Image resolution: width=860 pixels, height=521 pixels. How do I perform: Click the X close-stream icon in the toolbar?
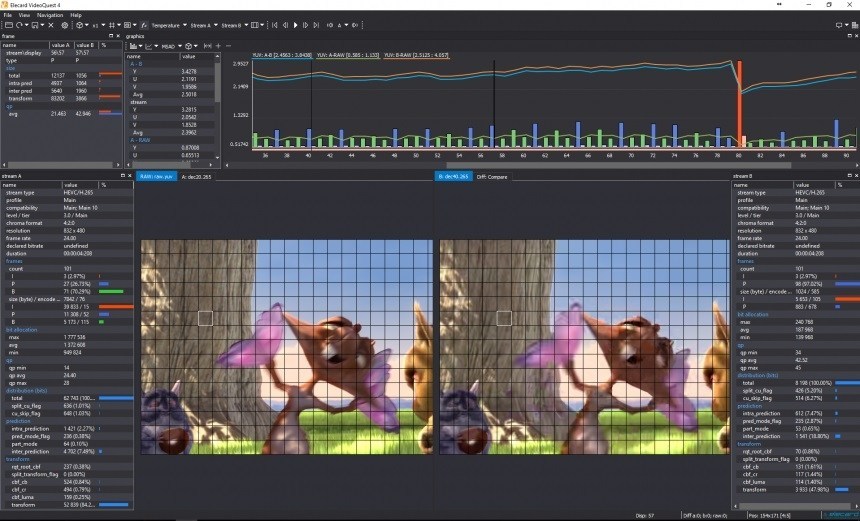pyautogui.click(x=51, y=25)
